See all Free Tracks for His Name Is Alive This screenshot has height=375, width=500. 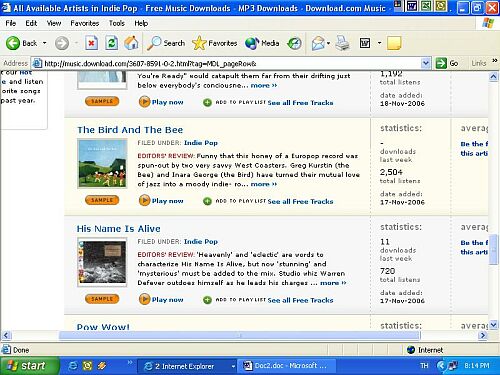click(300, 300)
